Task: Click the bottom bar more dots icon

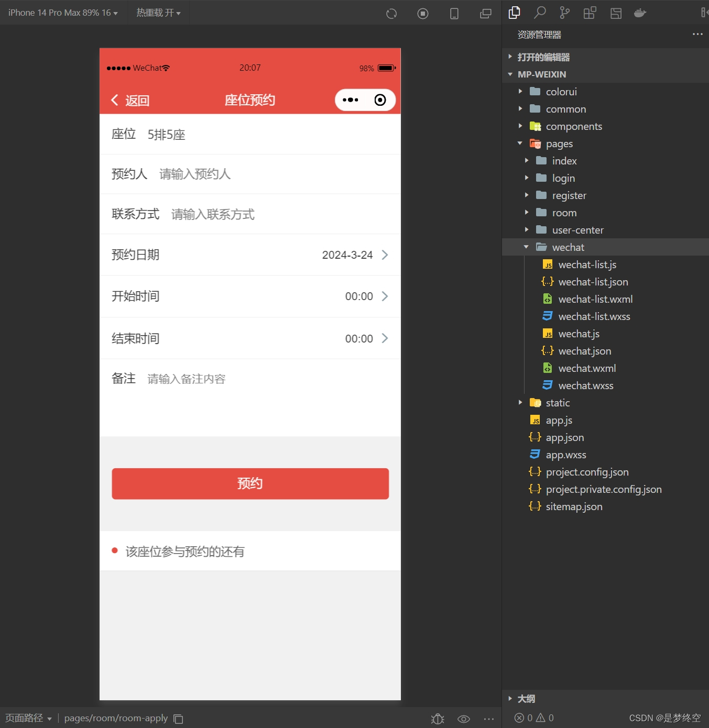Action: [489, 719]
